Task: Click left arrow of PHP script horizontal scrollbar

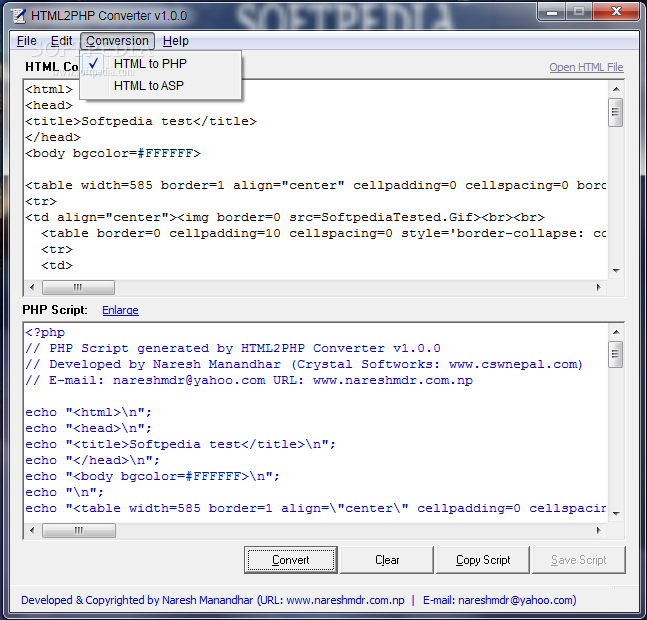Action: point(32,530)
